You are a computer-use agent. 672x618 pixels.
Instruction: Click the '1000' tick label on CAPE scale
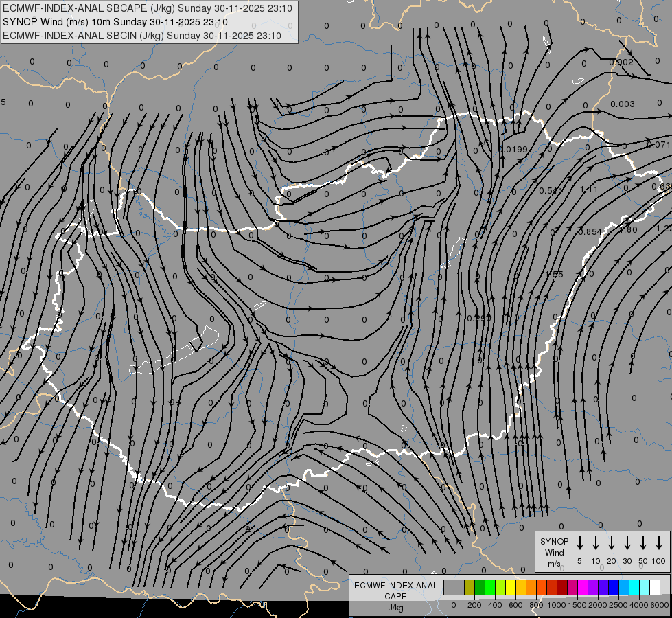click(557, 605)
